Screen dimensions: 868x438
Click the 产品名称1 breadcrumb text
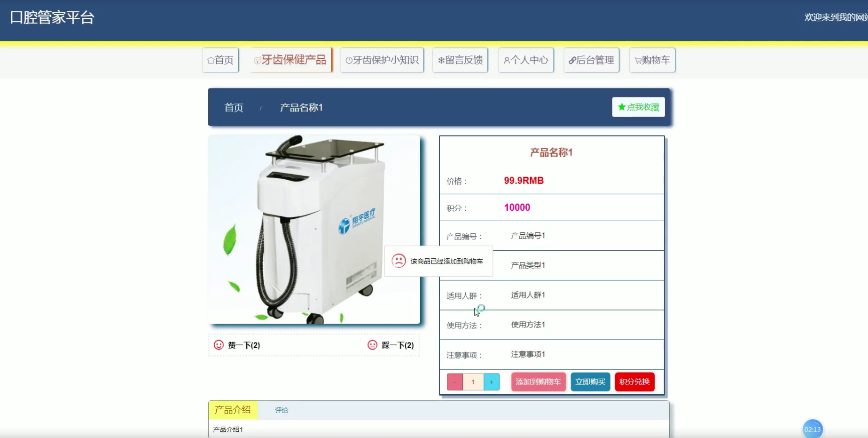(301, 108)
